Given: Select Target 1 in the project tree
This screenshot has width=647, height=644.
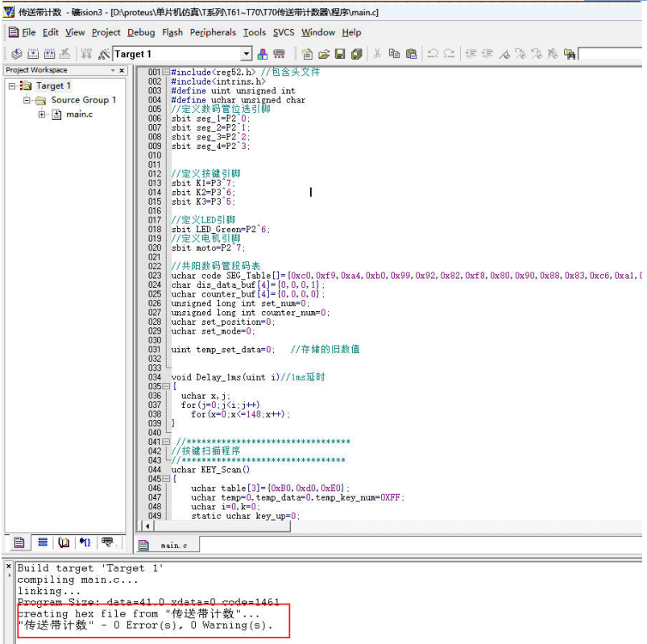Looking at the screenshot, I should [x=54, y=86].
